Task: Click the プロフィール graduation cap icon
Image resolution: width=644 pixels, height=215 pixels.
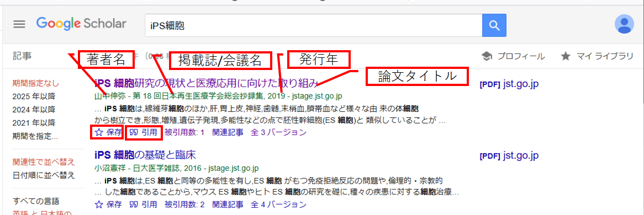Action: (x=487, y=57)
